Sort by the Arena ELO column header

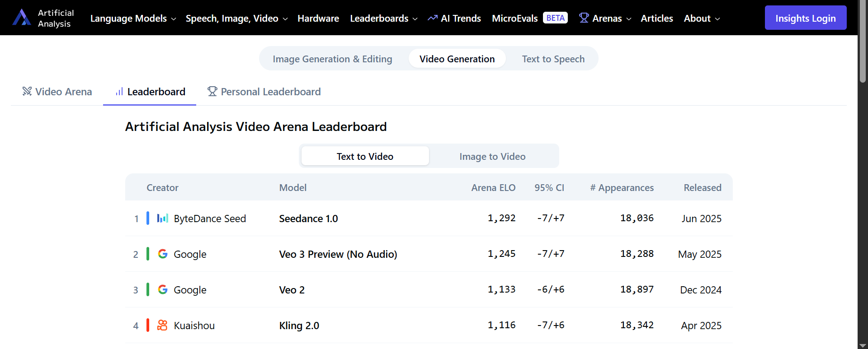click(x=493, y=187)
